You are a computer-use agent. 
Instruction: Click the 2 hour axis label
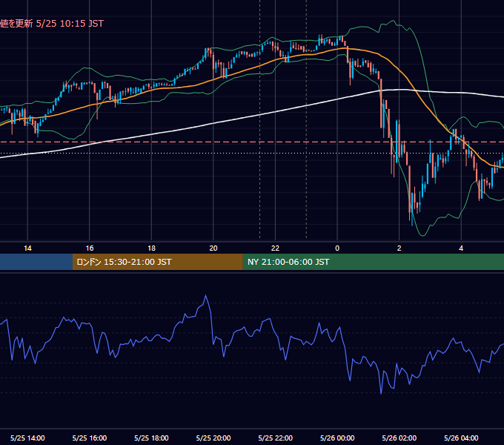(399, 248)
